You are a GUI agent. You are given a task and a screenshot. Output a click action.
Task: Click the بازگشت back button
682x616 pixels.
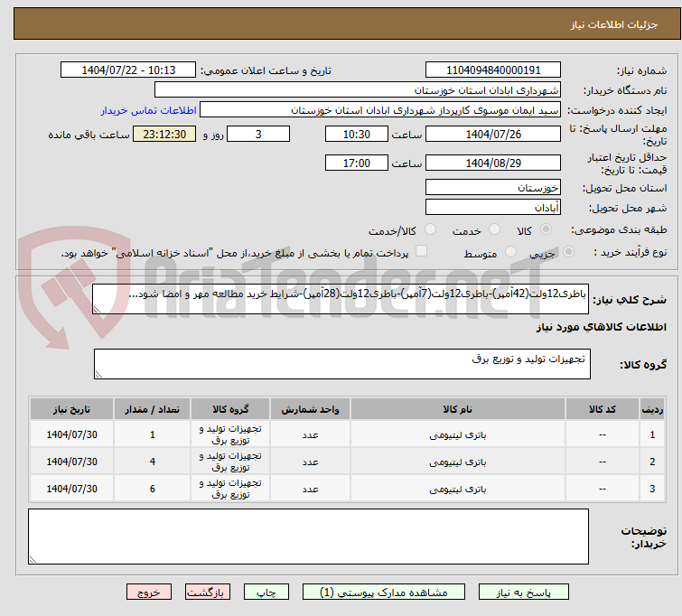208,593
